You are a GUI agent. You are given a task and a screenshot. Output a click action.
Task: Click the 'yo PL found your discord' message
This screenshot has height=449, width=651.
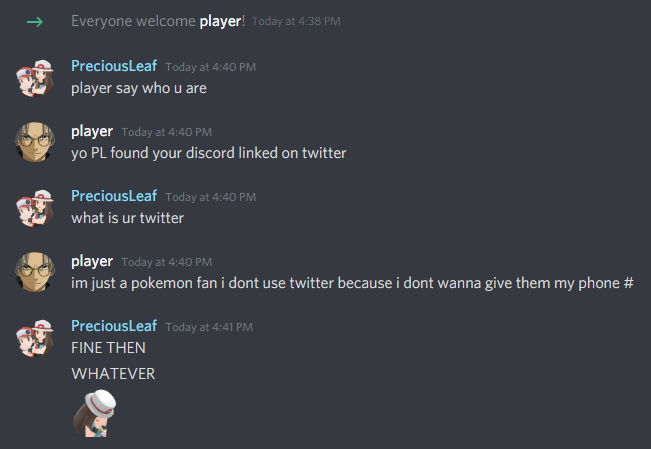[208, 153]
